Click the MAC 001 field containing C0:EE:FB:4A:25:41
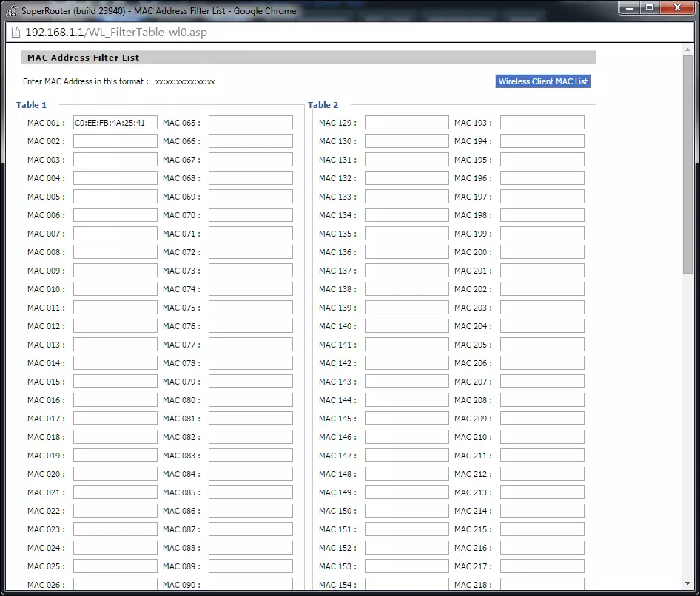The width and height of the screenshot is (700, 596). (115, 122)
